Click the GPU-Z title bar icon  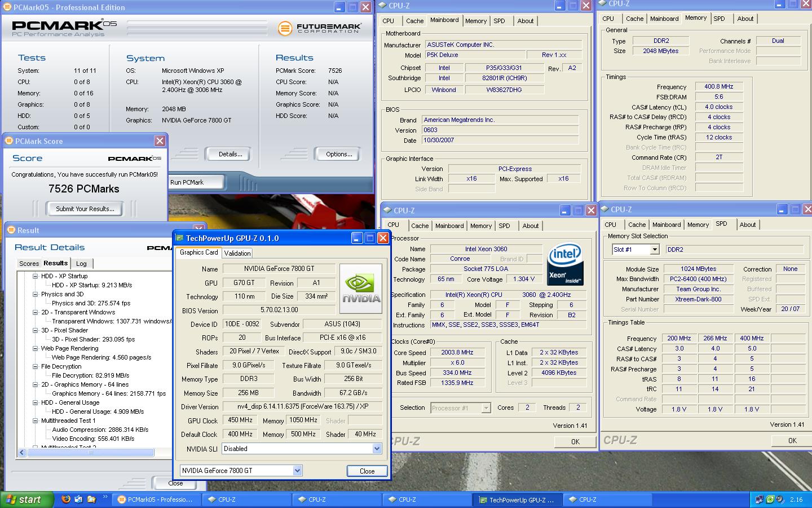(179, 238)
